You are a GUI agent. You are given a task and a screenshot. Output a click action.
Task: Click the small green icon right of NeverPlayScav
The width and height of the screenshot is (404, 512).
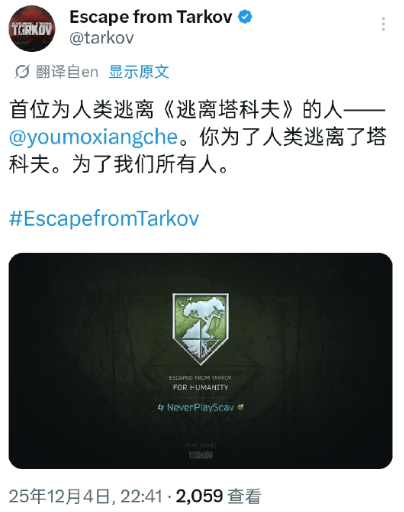coord(240,407)
